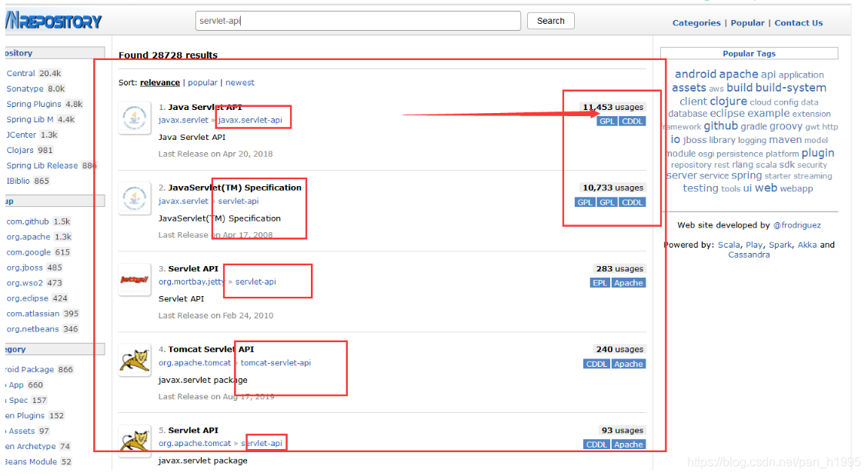Open the org.mortbay.jetty group link
868x476 pixels.
click(x=192, y=281)
